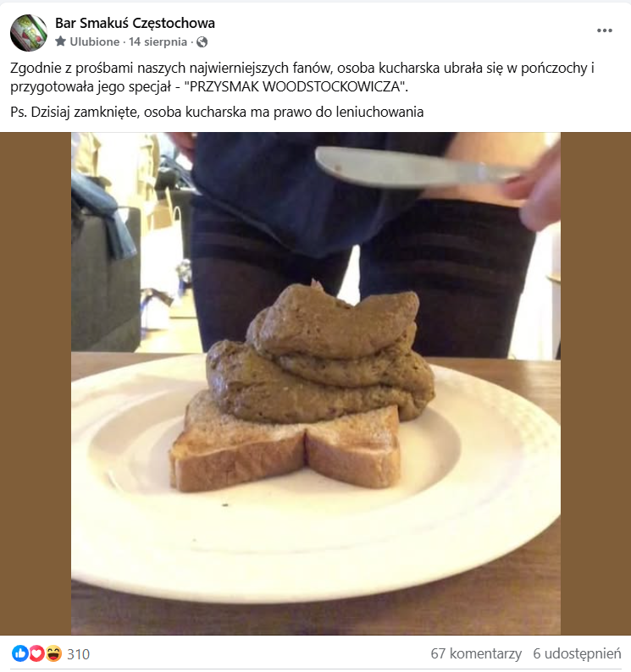Click Bar Smakuś Częstochowa profile picture
This screenshot has height=672, width=631.
(x=29, y=32)
